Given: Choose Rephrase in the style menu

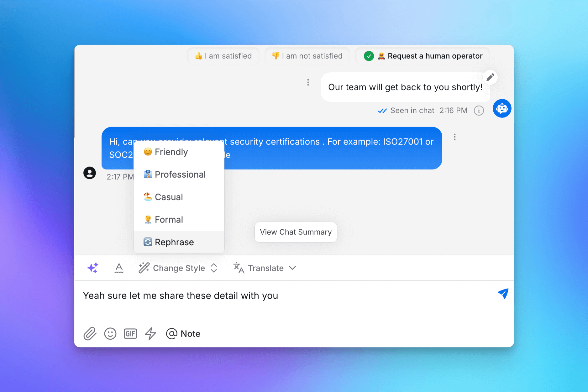Looking at the screenshot, I should (174, 242).
